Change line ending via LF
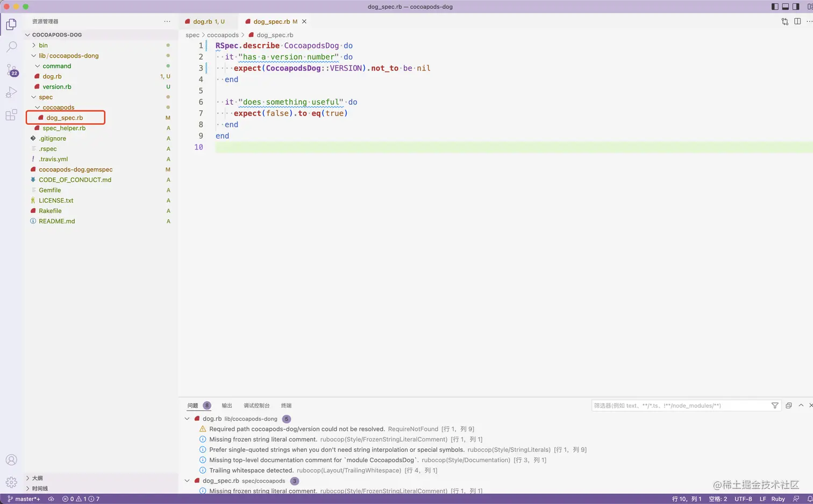This screenshot has width=813, height=504. [762, 499]
